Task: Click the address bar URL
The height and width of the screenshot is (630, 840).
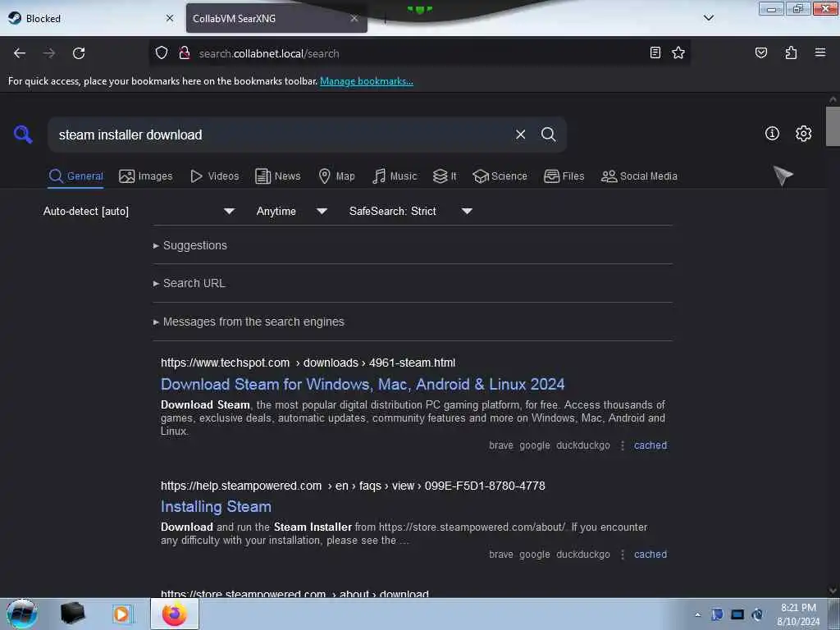Action: 268,53
